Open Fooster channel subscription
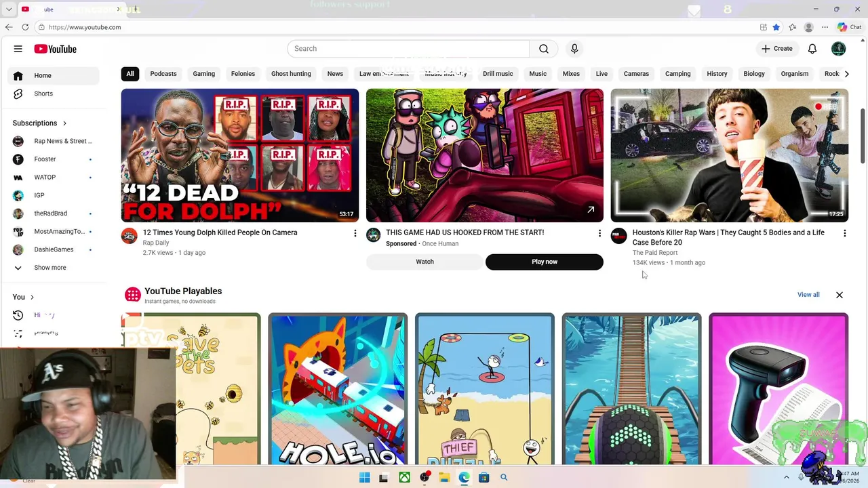The height and width of the screenshot is (488, 868). (54, 159)
